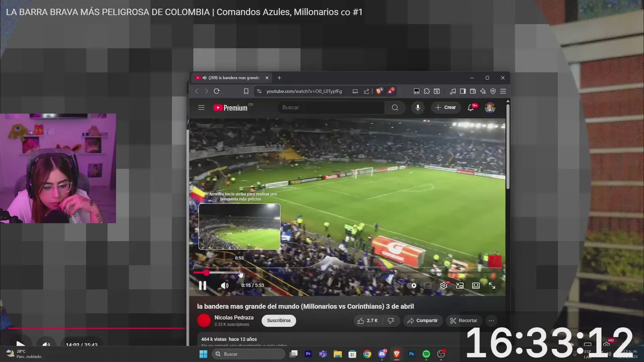Image resolution: width=644 pixels, height=362 pixels.
Task: Switch to the miniplayer
Action: pos(460,286)
